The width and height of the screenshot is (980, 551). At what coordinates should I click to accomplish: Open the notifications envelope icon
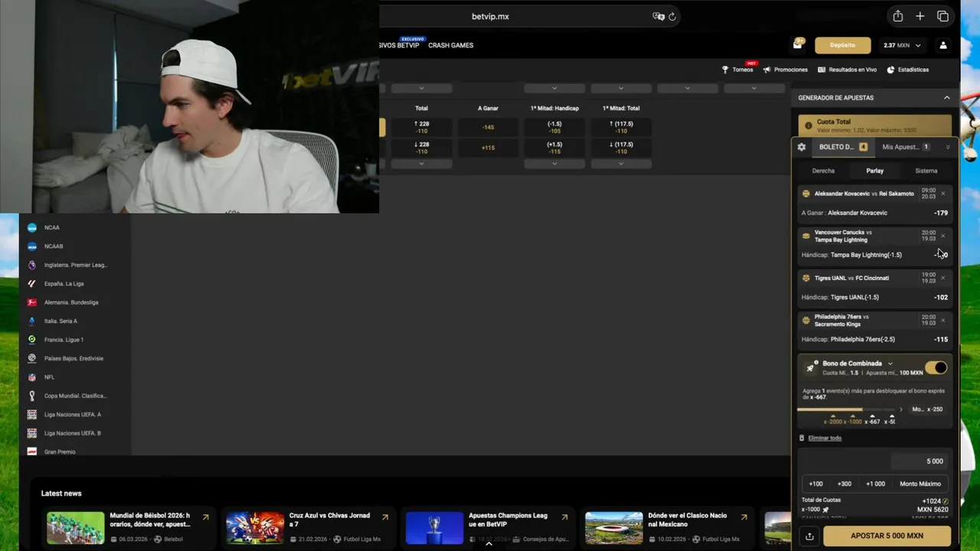tap(798, 45)
